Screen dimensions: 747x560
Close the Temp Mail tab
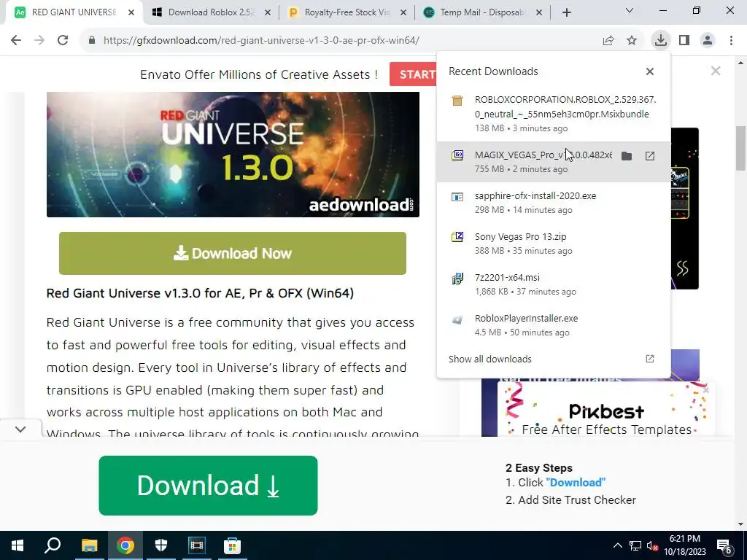coord(539,12)
